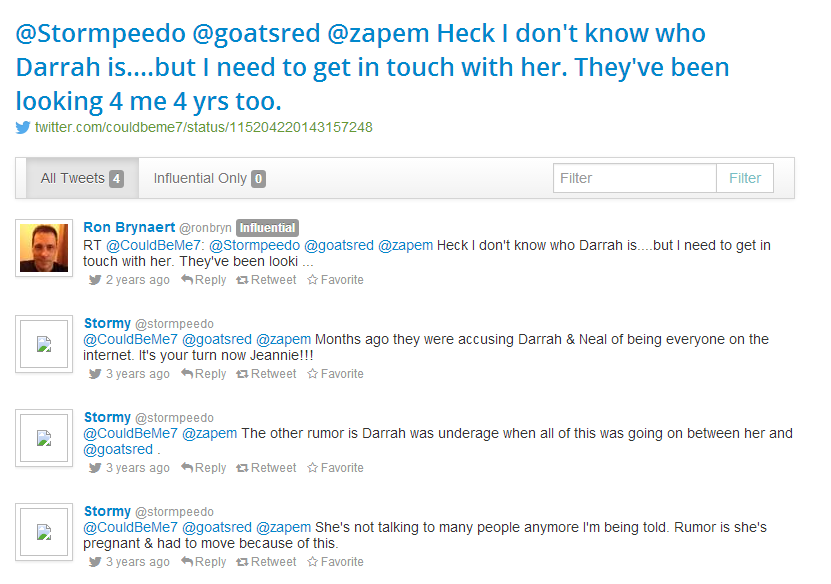Click Ron Brynaert's profile photo thumbnail
The width and height of the screenshot is (831, 584).
pyautogui.click(x=44, y=248)
